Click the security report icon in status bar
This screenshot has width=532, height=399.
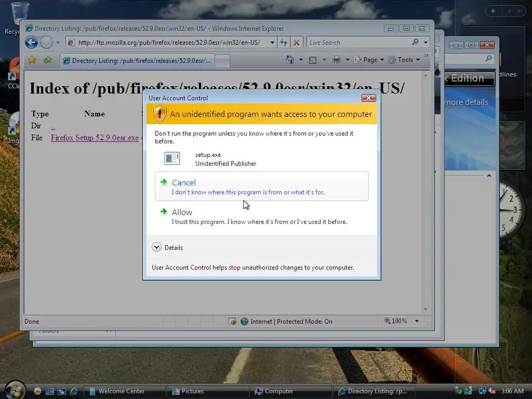(232, 321)
